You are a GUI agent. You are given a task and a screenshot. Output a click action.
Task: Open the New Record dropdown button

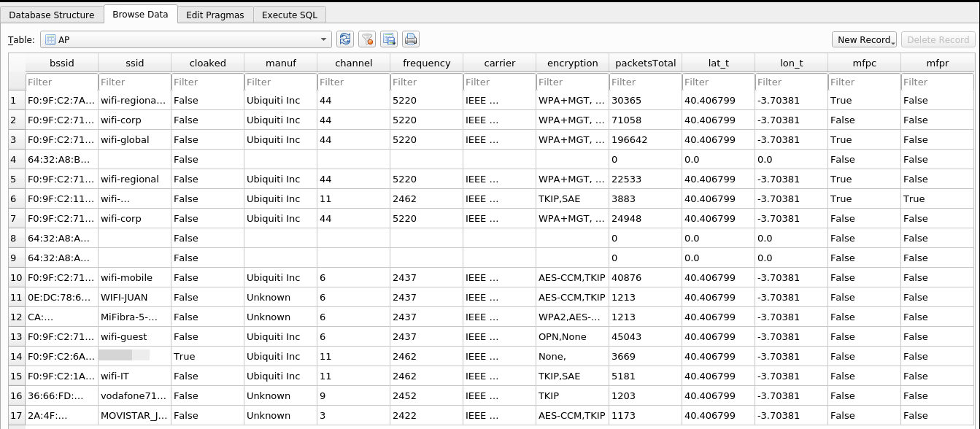click(864, 39)
